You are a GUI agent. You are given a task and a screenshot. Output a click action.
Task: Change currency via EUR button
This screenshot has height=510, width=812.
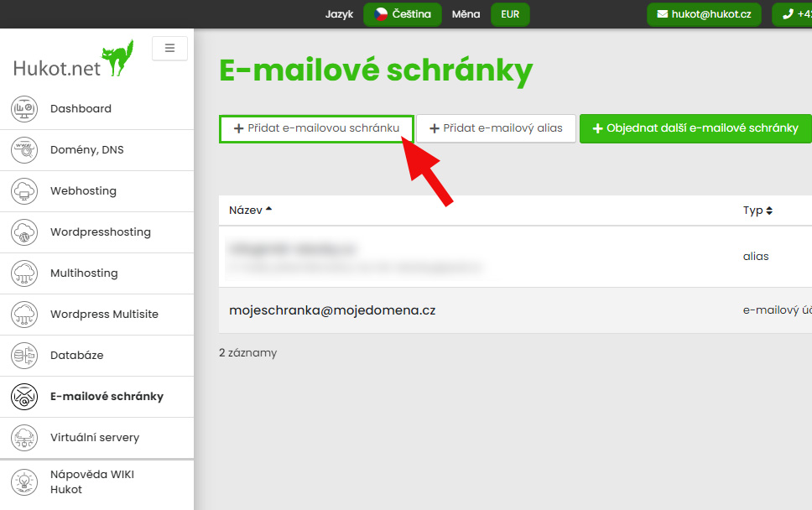coord(510,14)
